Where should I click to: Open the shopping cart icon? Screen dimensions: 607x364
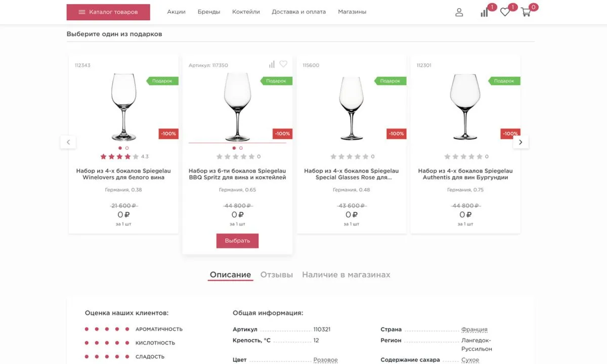click(525, 13)
